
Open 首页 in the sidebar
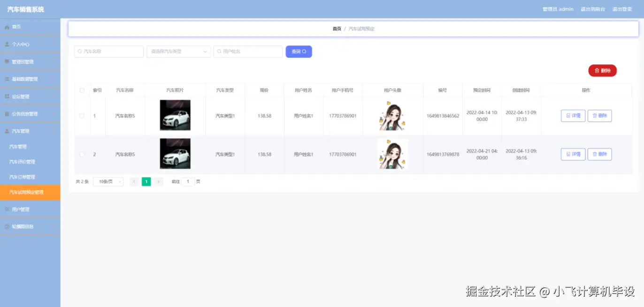[x=30, y=27]
